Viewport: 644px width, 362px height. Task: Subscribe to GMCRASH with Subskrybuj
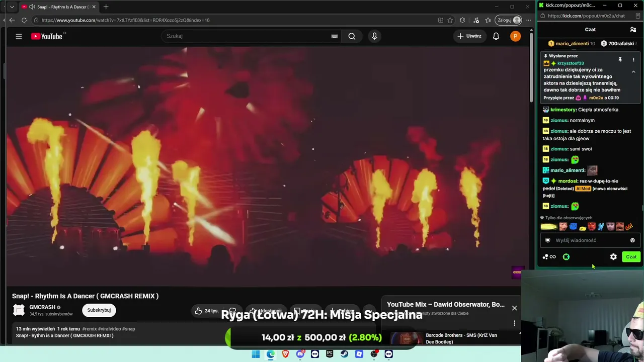(x=99, y=310)
